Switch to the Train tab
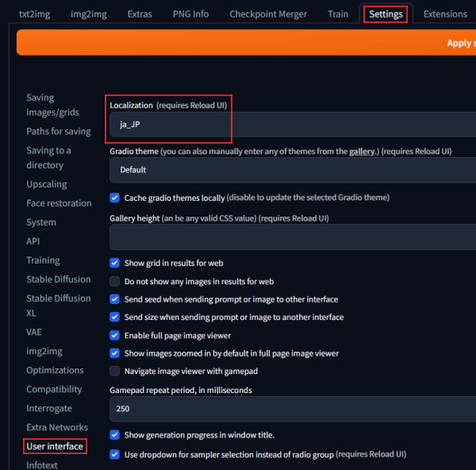 tap(338, 14)
